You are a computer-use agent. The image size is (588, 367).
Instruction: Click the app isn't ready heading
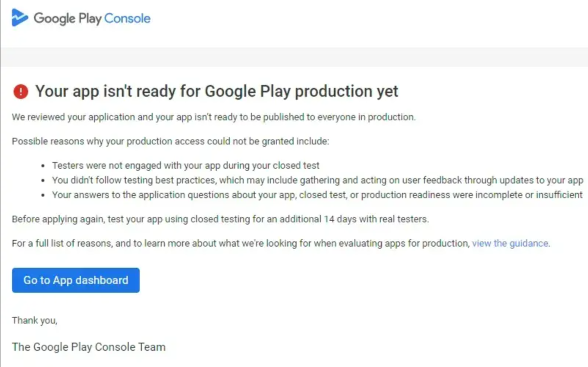(x=217, y=92)
